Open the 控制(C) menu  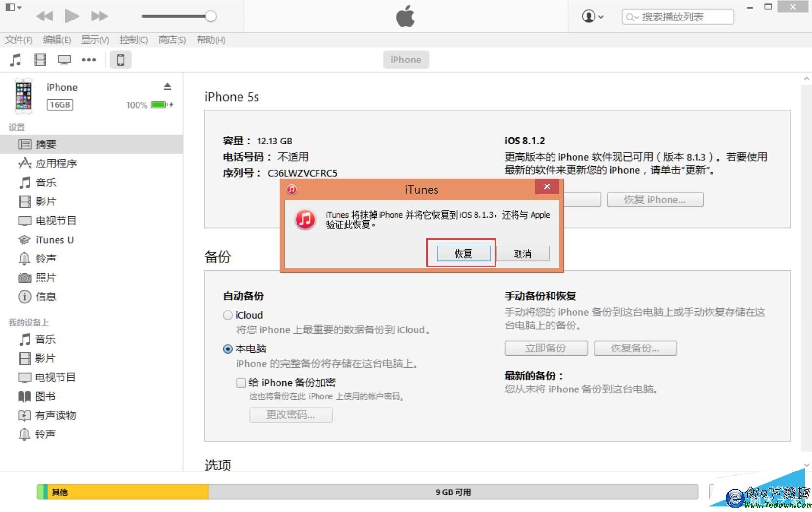133,40
